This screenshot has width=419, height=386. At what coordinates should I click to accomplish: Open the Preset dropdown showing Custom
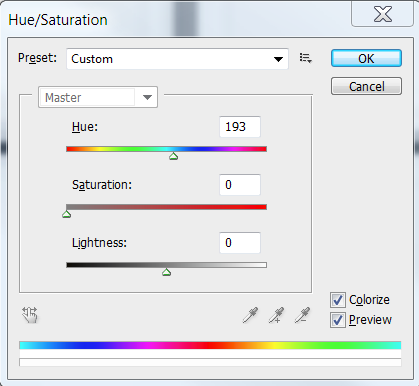177,59
